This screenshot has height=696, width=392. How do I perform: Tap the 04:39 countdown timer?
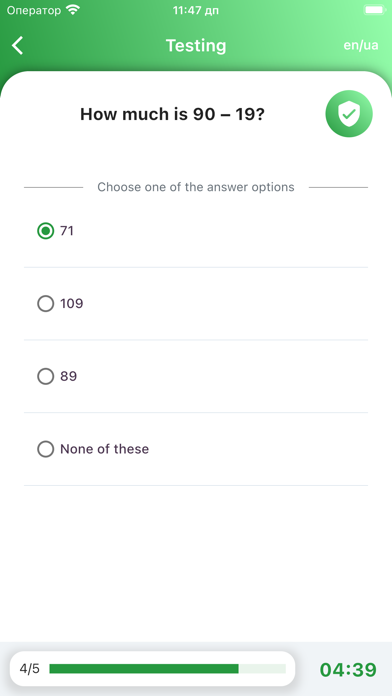(x=348, y=669)
